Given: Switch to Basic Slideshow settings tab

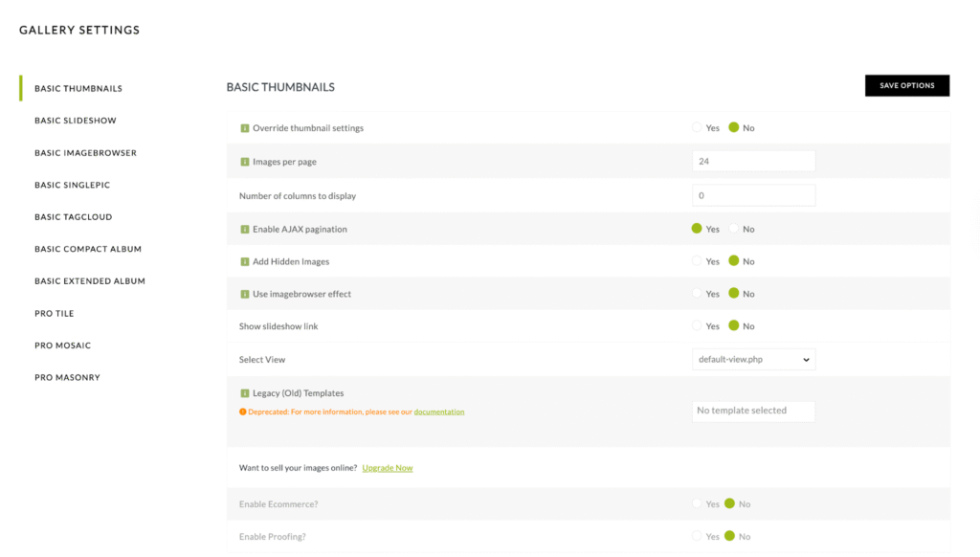Looking at the screenshot, I should click(x=76, y=121).
